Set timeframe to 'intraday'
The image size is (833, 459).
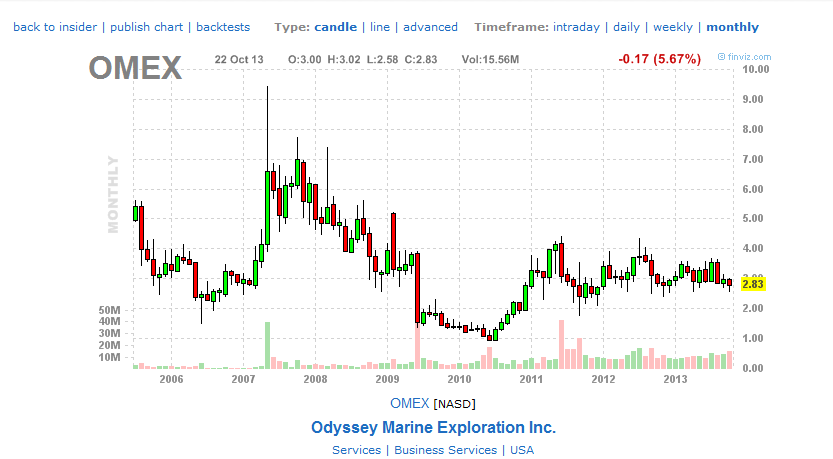576,27
